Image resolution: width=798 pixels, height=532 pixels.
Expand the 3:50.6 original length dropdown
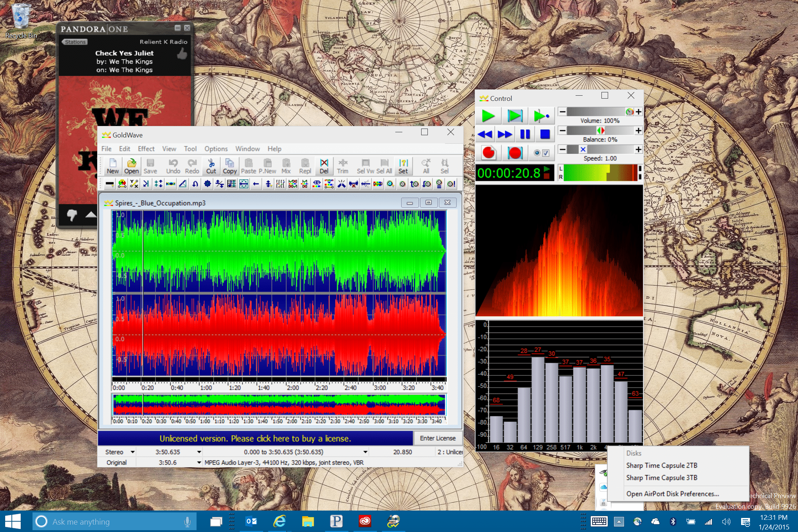point(199,463)
